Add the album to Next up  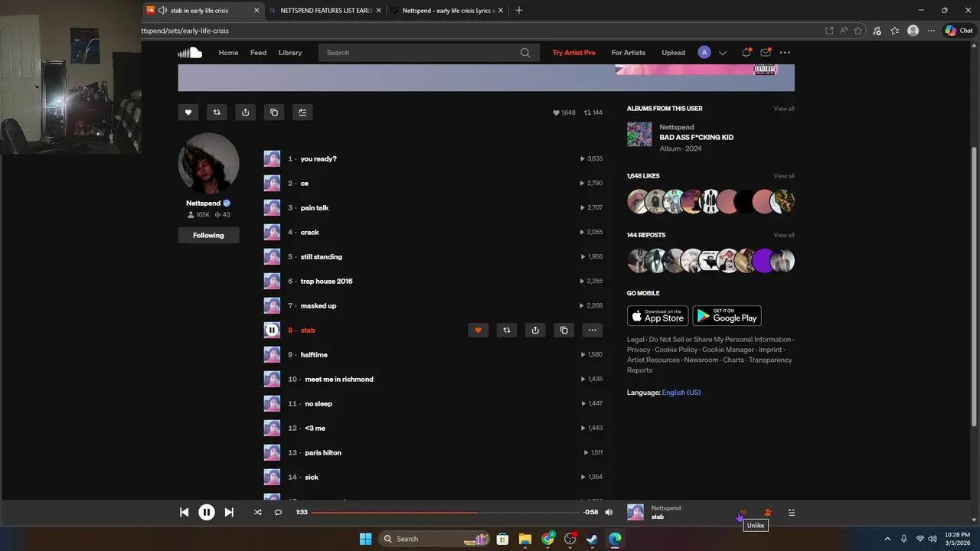click(302, 112)
